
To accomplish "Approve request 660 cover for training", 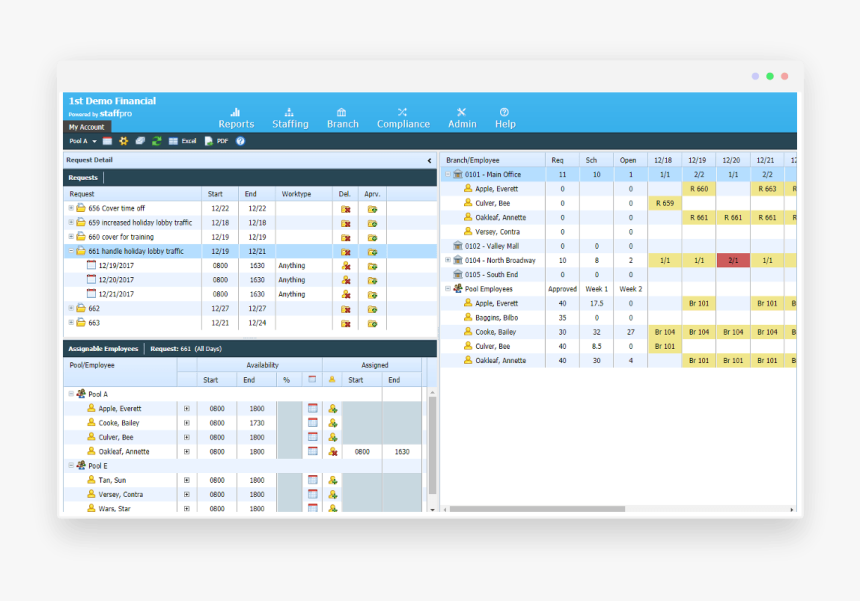I will coord(372,237).
